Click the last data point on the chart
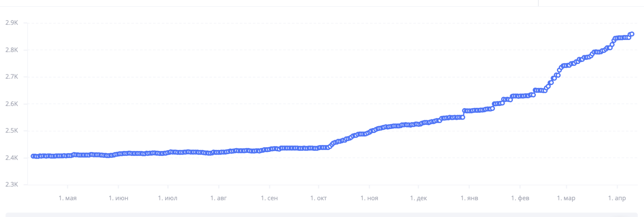This screenshot has width=644, height=217. click(632, 34)
